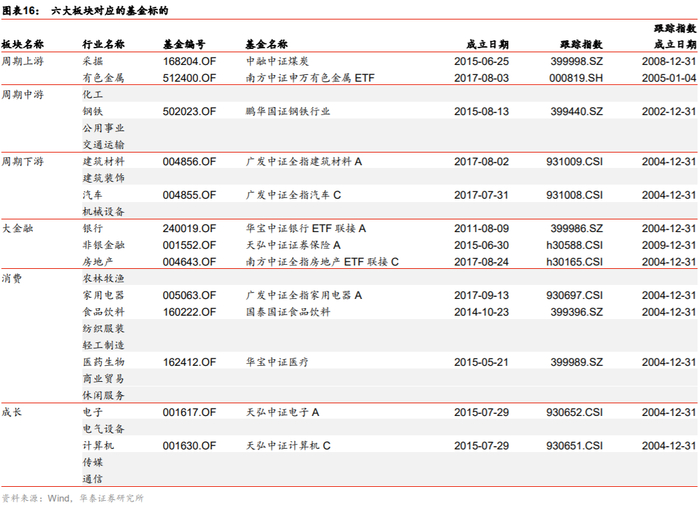Click industry cell 农林牧渔

pyautogui.click(x=104, y=279)
